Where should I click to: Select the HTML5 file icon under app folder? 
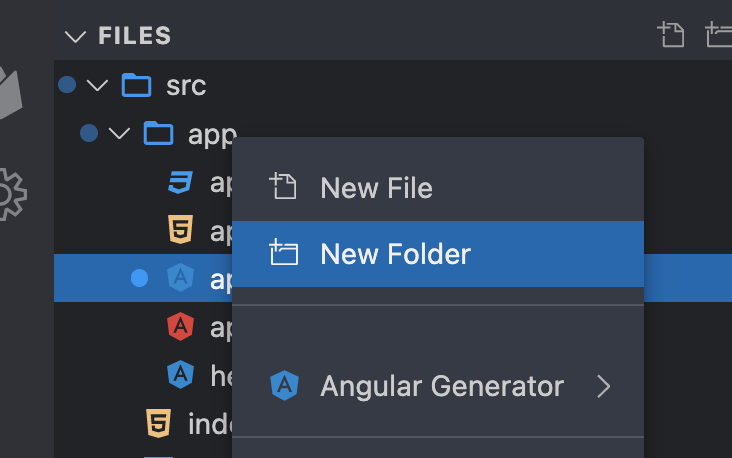point(180,230)
